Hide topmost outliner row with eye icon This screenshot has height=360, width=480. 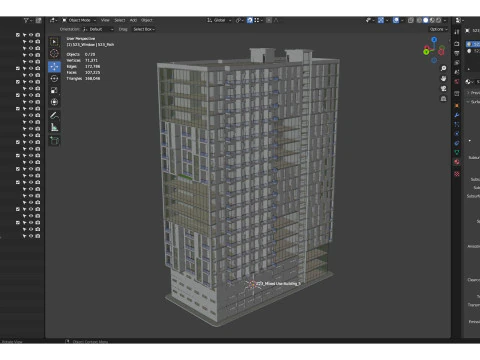(x=31, y=35)
